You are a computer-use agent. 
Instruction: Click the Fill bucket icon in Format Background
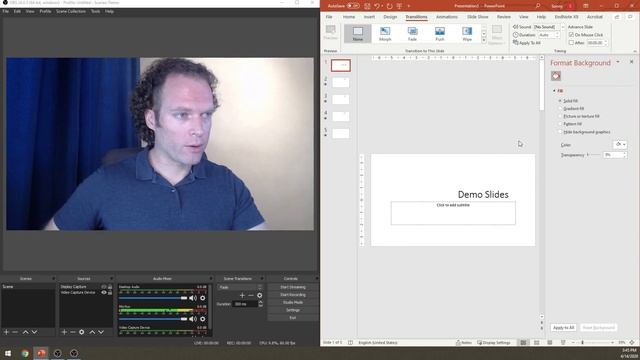[556, 76]
